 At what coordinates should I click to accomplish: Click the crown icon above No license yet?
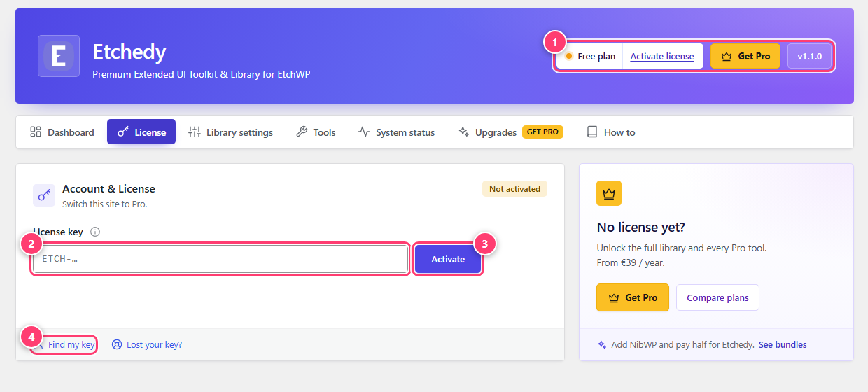(609, 193)
